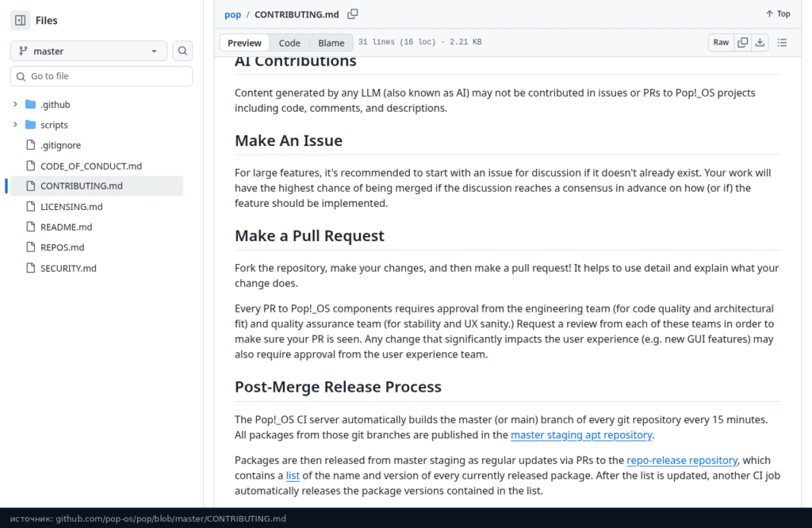
Task: Copy raw file contents icon
Action: 742,43
